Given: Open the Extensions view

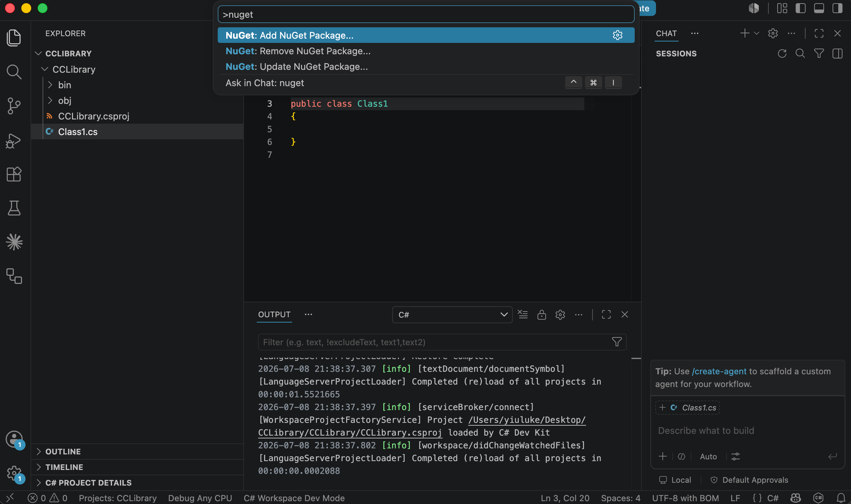Looking at the screenshot, I should tap(14, 174).
